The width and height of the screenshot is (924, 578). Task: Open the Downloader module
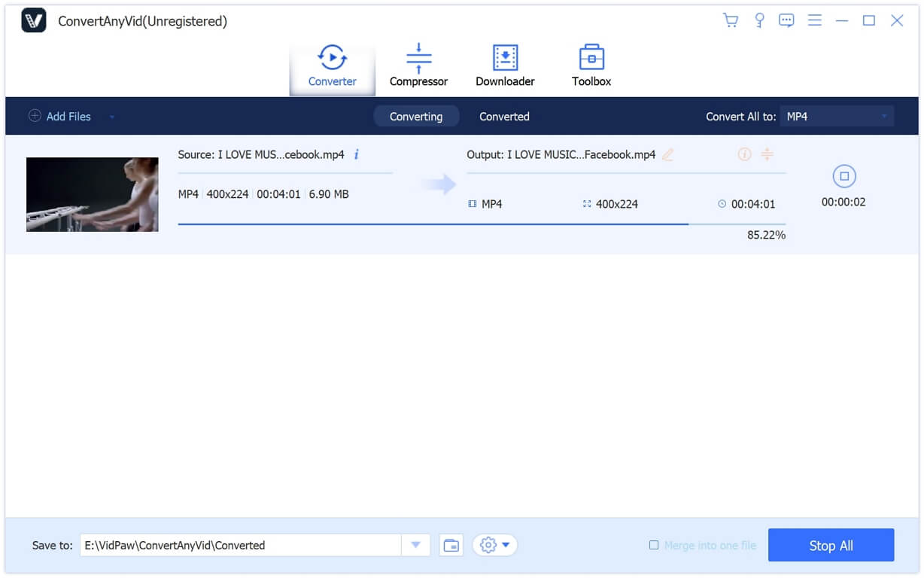tap(505, 66)
